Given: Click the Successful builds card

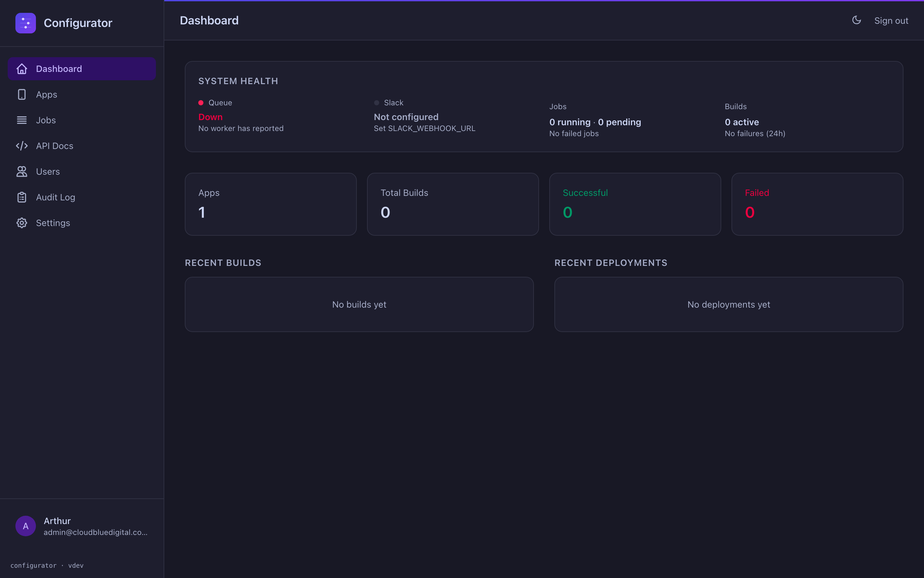Looking at the screenshot, I should coord(635,204).
